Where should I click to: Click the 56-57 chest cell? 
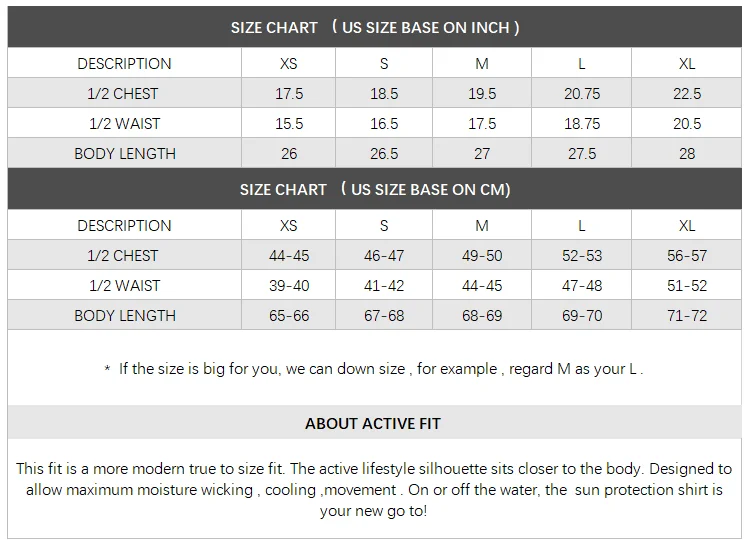(687, 256)
